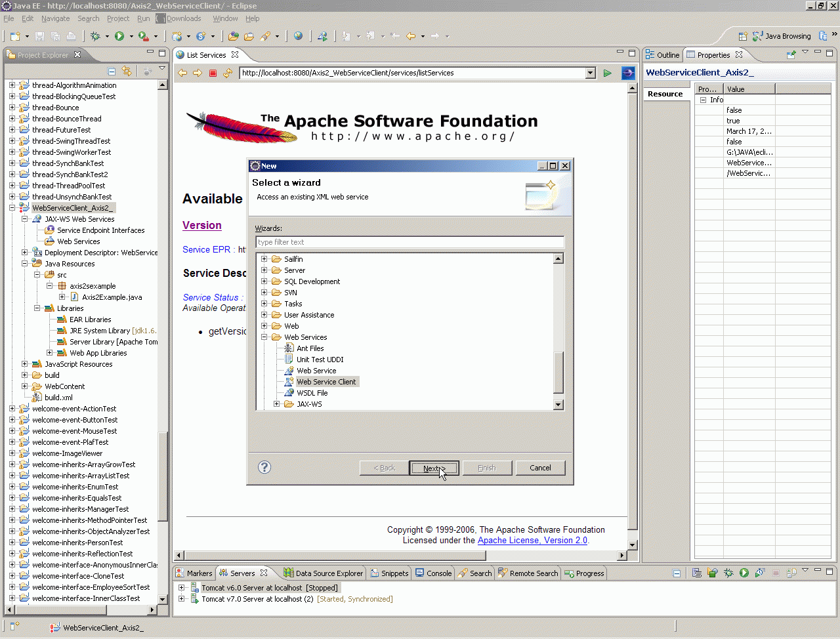Viewport: 840px width, 639px height.
Task: Collapse the Web Services wizard category
Action: (264, 337)
